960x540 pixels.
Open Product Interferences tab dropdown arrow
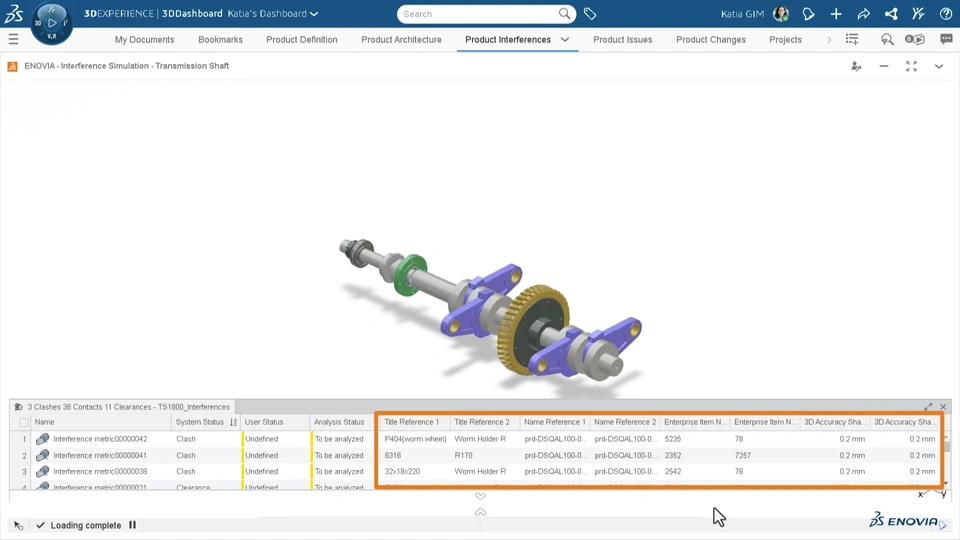click(564, 39)
